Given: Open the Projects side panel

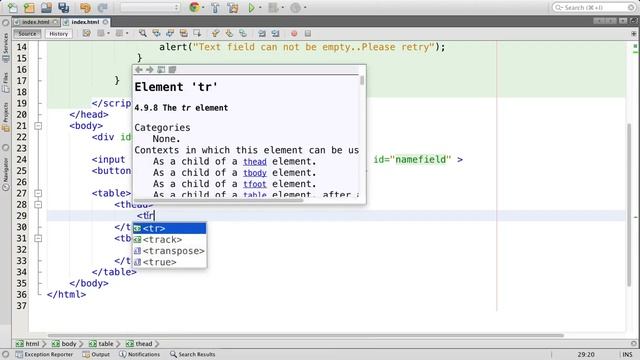Looking at the screenshot, I should (5, 117).
